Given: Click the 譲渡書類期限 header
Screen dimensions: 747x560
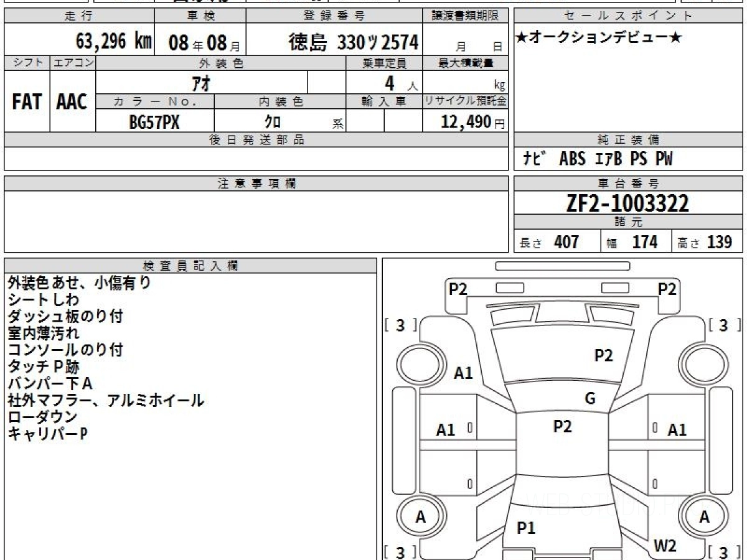Looking at the screenshot, I should click(466, 16).
